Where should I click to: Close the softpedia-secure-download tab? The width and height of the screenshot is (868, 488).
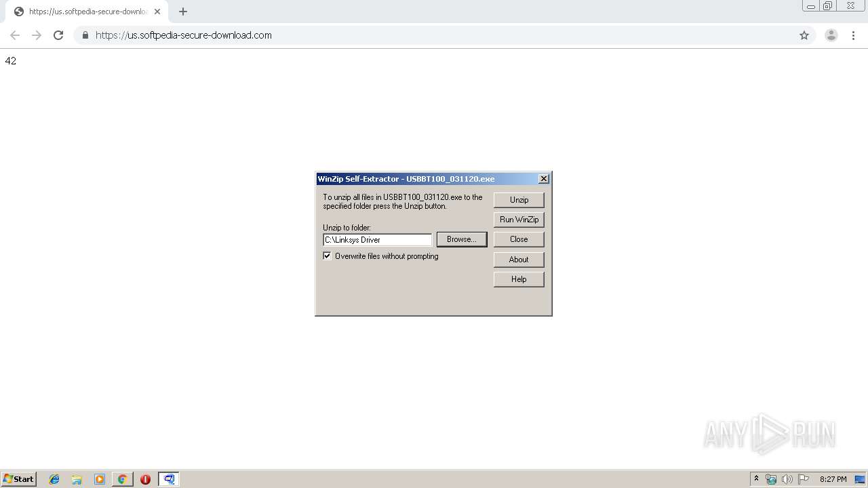pyautogui.click(x=157, y=12)
